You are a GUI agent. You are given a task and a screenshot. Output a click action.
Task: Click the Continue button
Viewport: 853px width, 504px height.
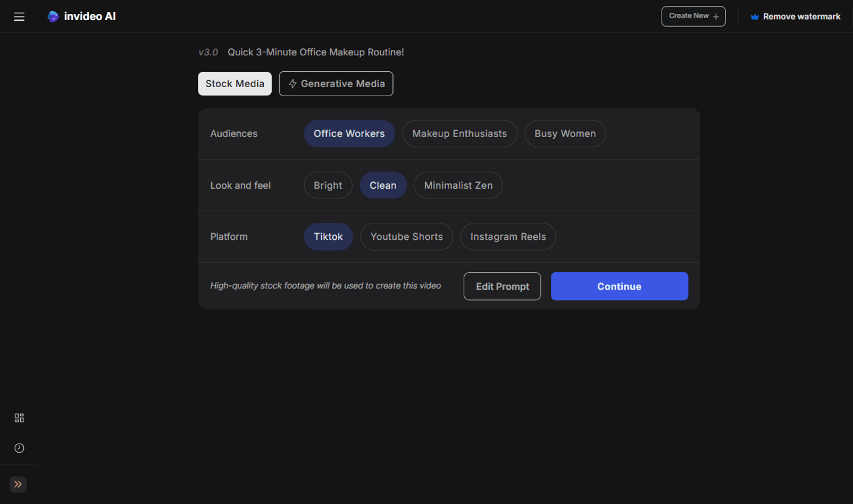coord(619,286)
